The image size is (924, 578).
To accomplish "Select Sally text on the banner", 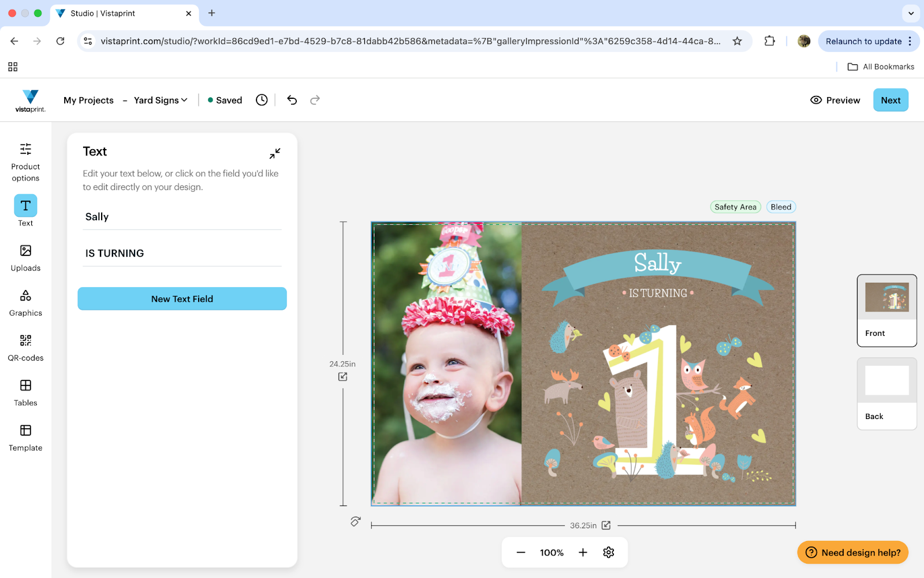I will click(657, 263).
